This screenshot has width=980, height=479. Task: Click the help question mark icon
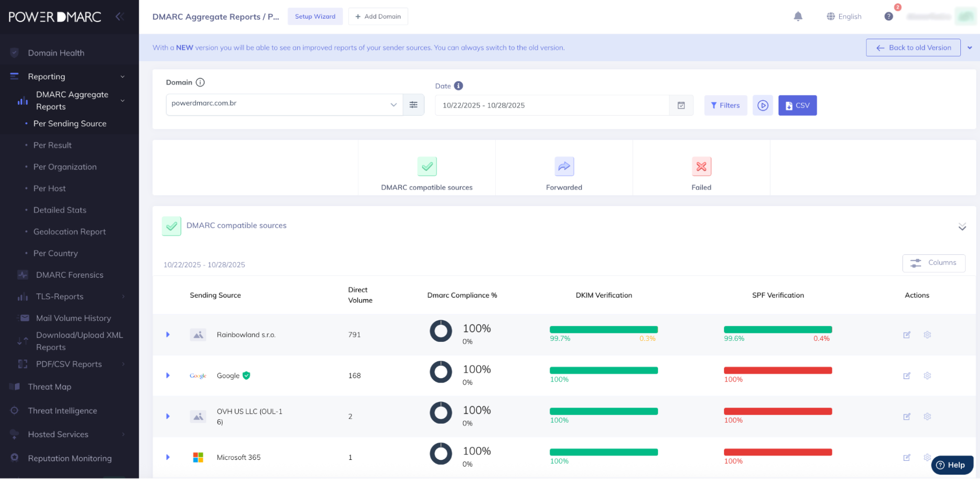click(x=888, y=17)
